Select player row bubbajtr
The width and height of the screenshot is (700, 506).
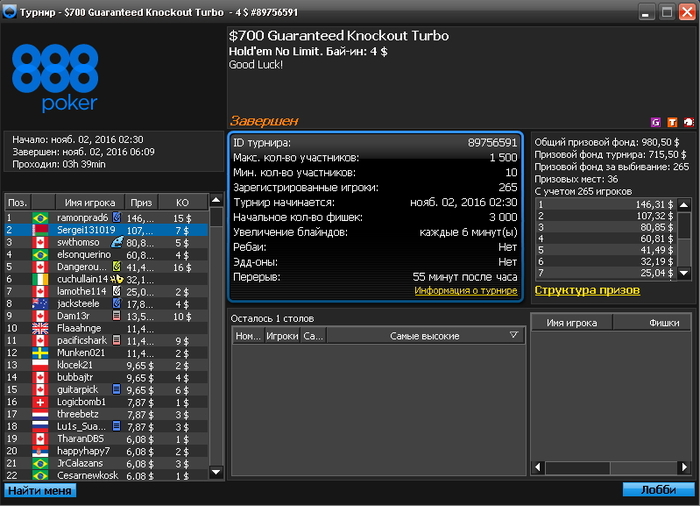tap(106, 377)
